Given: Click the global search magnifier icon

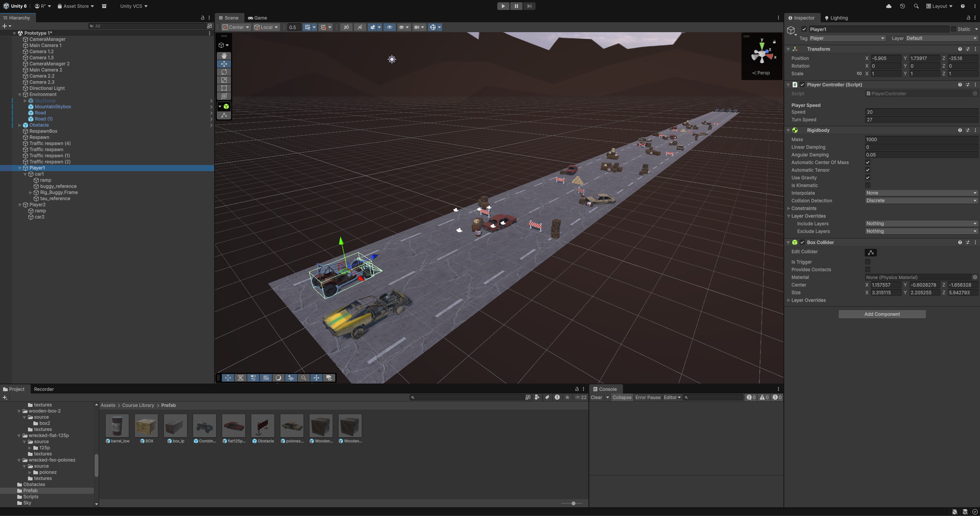Looking at the screenshot, I should coord(916,6).
